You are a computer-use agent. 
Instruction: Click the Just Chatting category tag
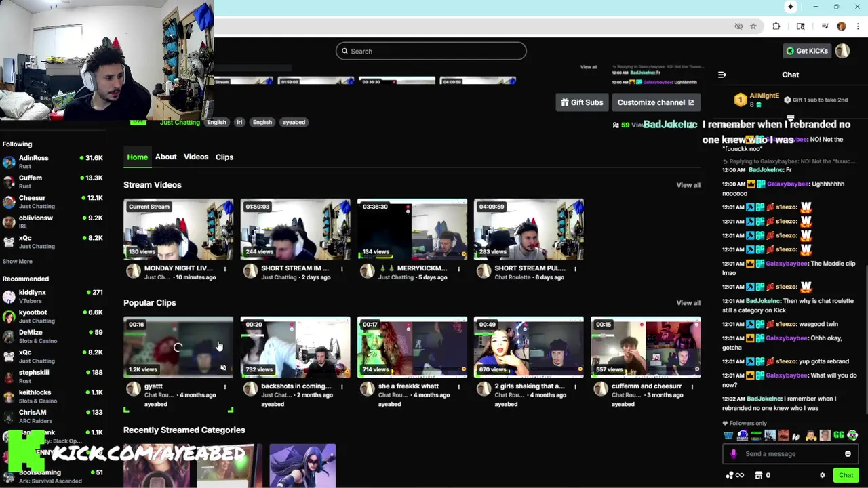180,122
